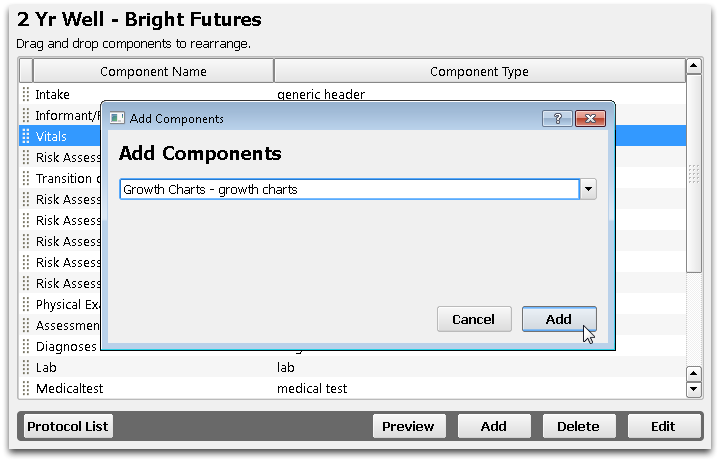The image size is (720, 462).
Task: Click the Delete button in bottom toolbar
Action: 579,426
